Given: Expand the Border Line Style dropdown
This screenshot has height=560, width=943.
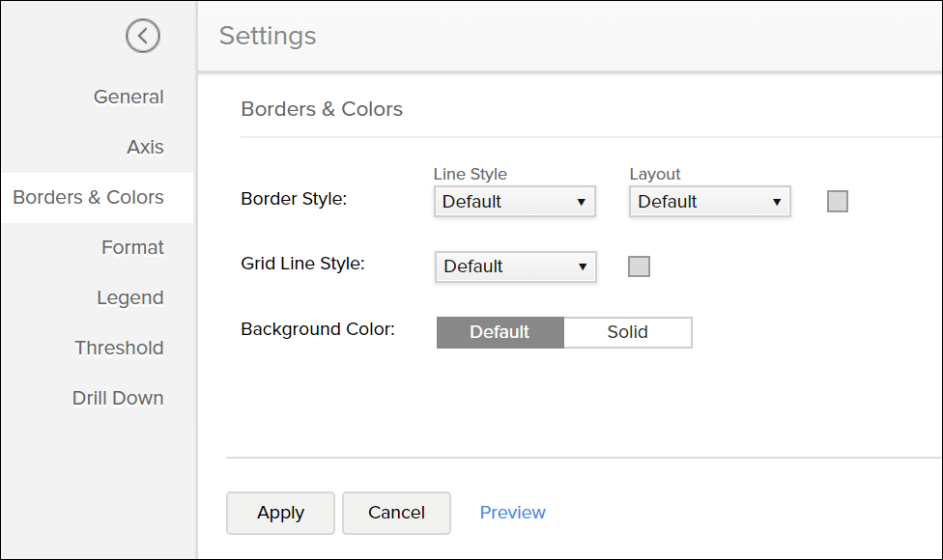Looking at the screenshot, I should point(514,202).
